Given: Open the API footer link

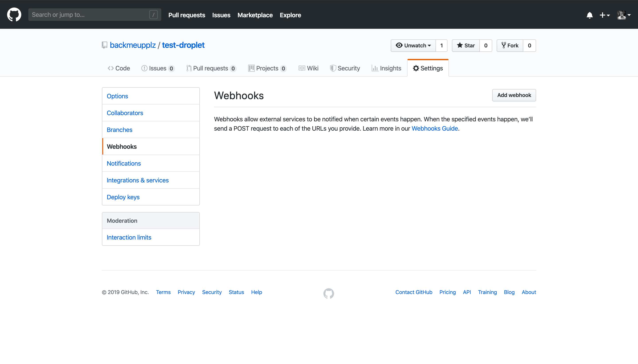Looking at the screenshot, I should (x=467, y=292).
